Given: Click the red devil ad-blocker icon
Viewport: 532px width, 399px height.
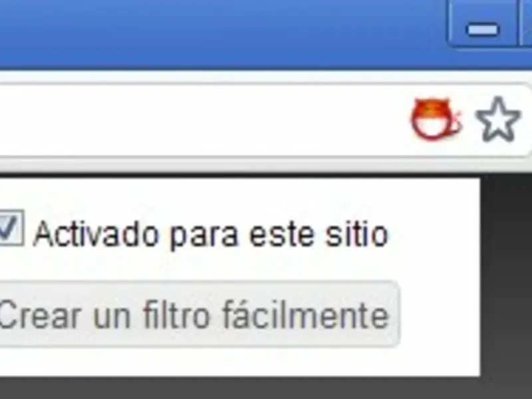Looking at the screenshot, I should point(436,118).
